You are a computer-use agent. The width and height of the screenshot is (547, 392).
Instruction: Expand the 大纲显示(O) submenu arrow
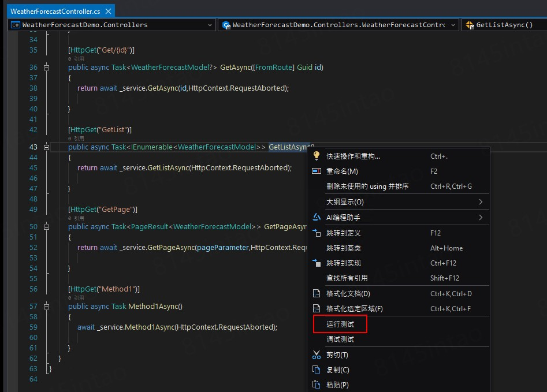coord(481,201)
